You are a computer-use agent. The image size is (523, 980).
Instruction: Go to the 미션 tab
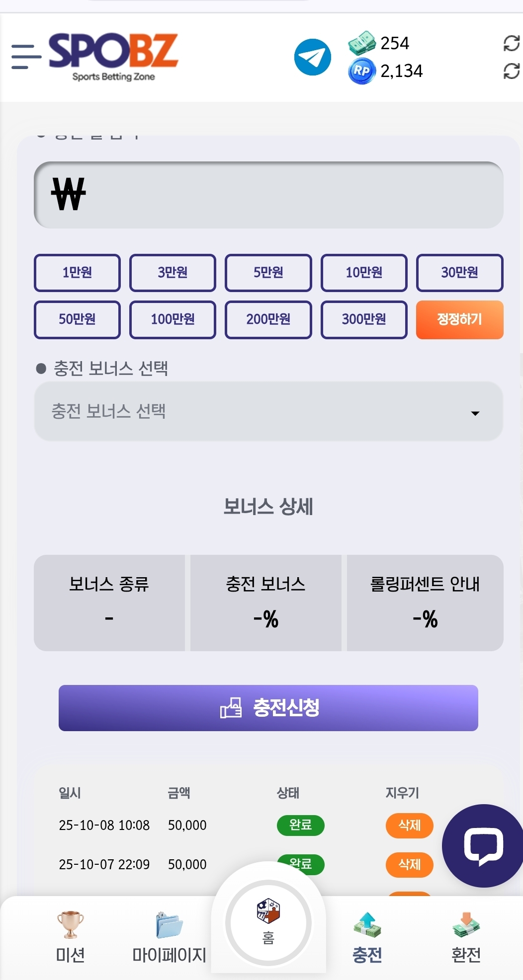pyautogui.click(x=70, y=937)
